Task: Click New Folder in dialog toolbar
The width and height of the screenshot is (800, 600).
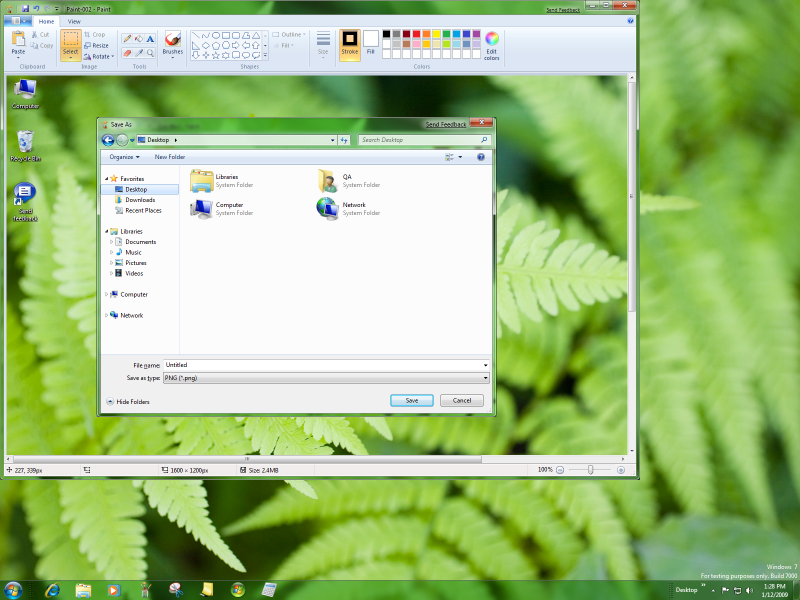Action: (x=170, y=157)
